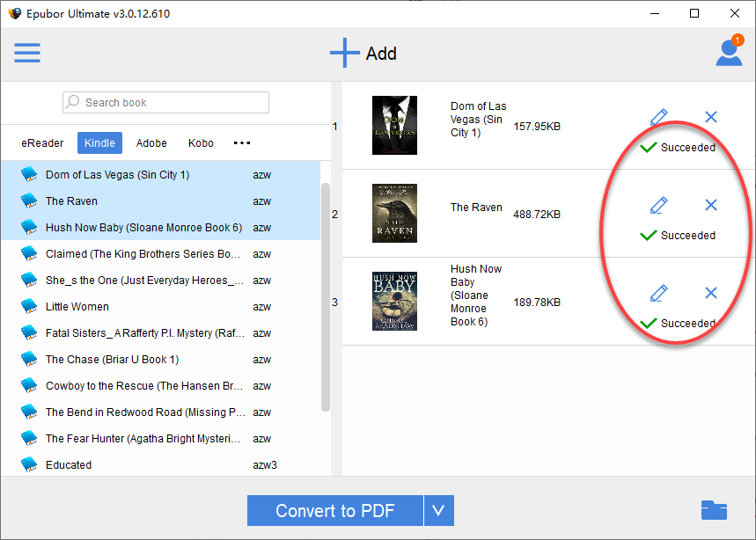756x540 pixels.
Task: Switch to the Kobo tab
Action: coord(201,143)
